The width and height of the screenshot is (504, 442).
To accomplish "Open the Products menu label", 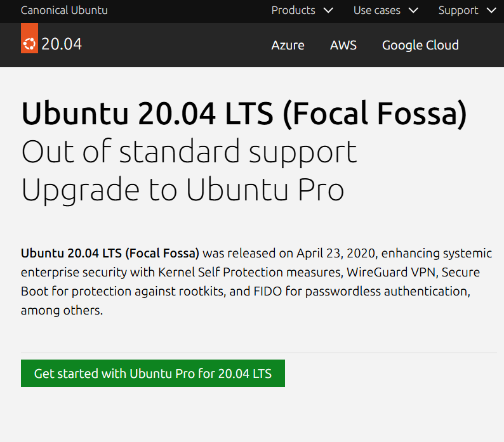I will 293,11.
